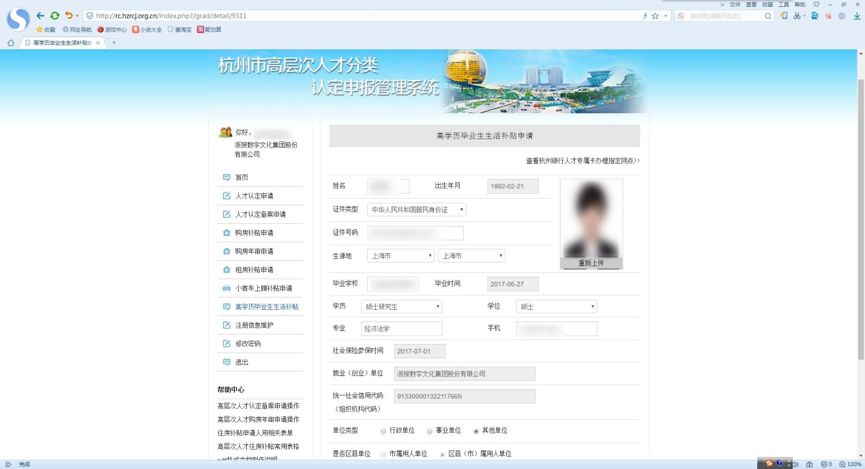Click the star bookmark icon in address bar
The image size is (865, 469).
(x=655, y=16)
